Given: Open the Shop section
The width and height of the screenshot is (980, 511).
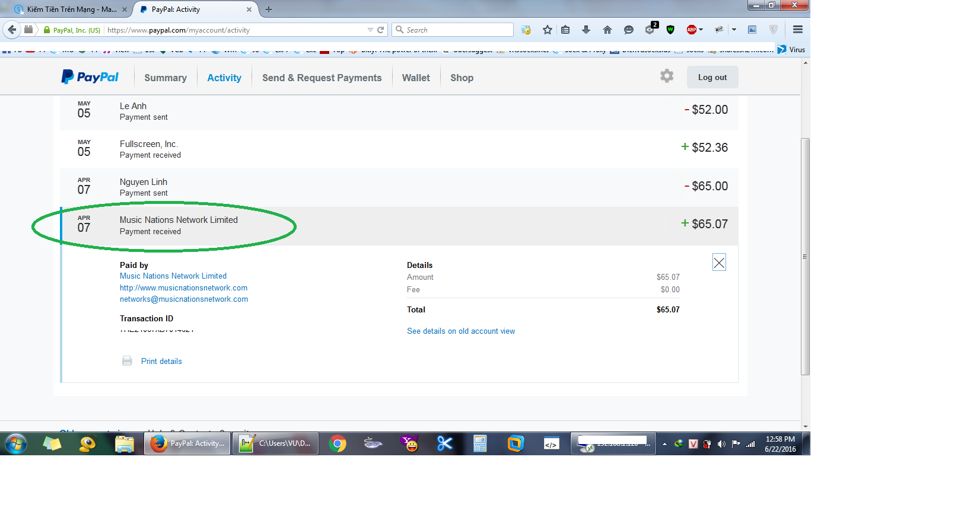Looking at the screenshot, I should point(462,78).
